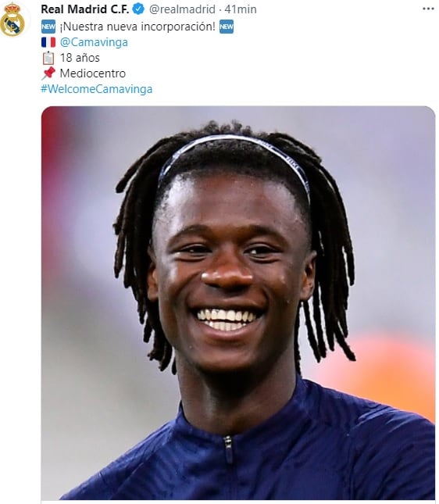Screen dimensions: 439x504
Task: Click the blue verified badge icon
Action: [138, 9]
